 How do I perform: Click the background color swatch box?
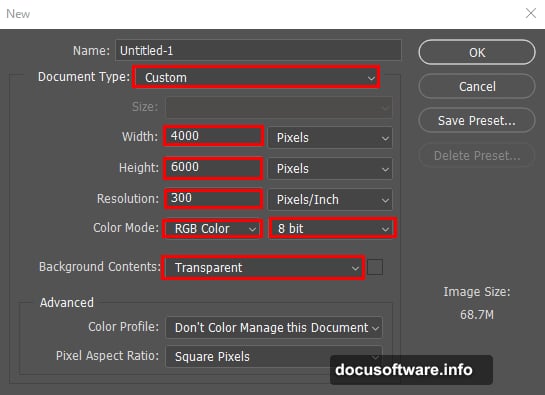[x=375, y=267]
